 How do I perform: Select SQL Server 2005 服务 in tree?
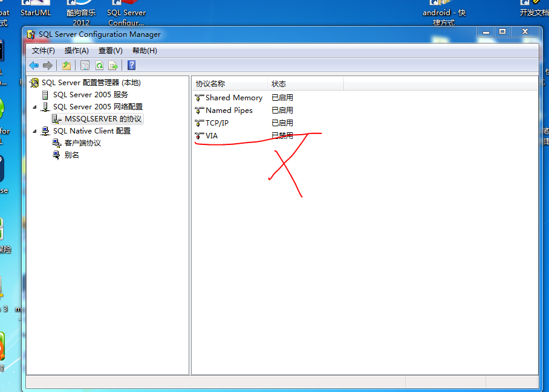click(x=91, y=95)
